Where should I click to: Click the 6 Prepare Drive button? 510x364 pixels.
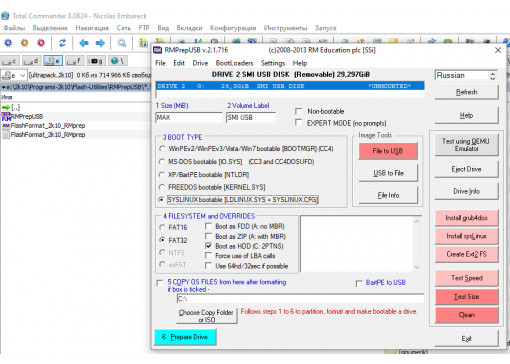[185, 337]
